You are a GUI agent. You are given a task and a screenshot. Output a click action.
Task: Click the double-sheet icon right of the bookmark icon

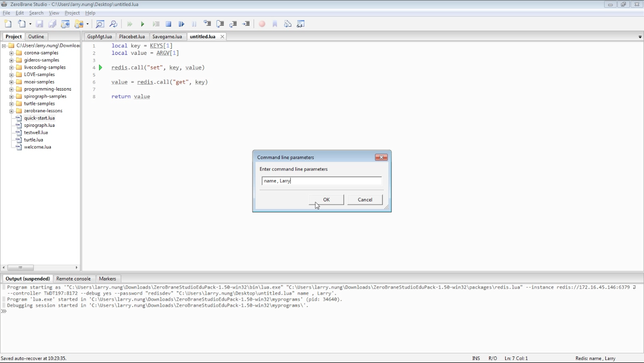pyautogui.click(x=288, y=24)
